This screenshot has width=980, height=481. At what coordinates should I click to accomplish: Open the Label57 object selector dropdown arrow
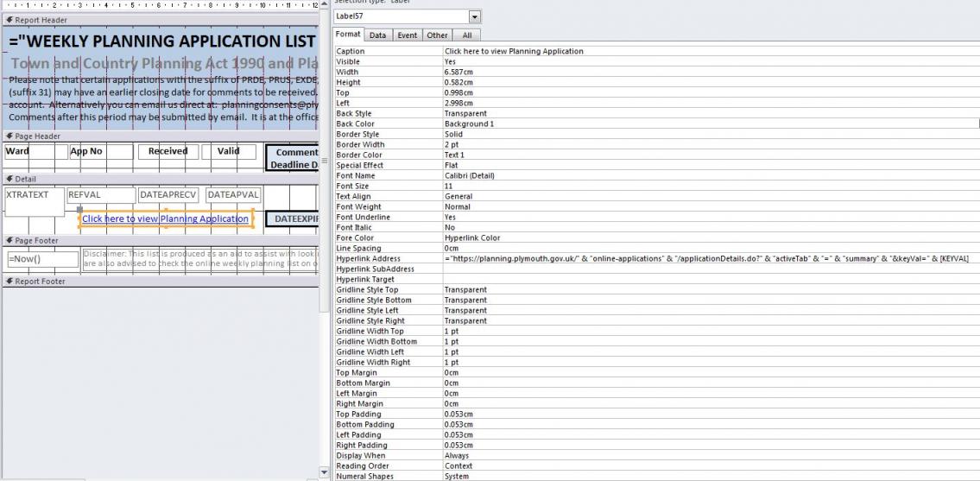click(x=475, y=16)
